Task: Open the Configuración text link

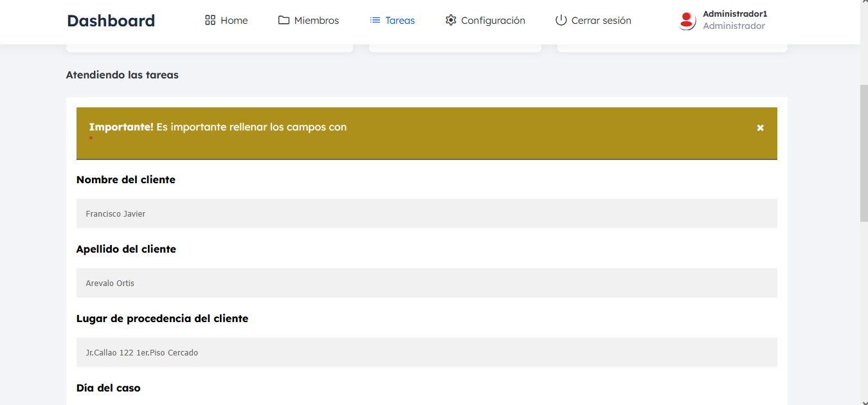Action: [493, 21]
